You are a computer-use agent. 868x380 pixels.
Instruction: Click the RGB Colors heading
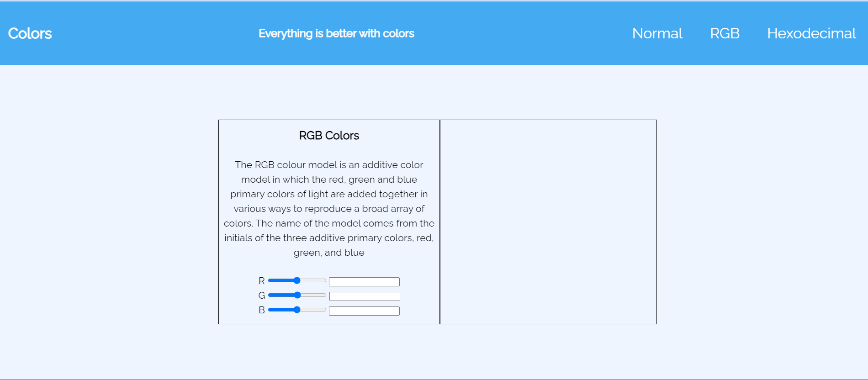(x=329, y=136)
